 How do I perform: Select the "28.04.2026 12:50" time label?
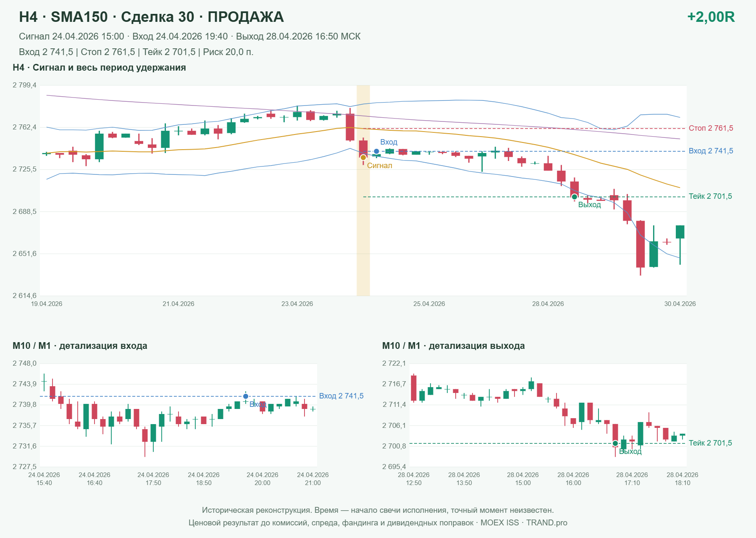(x=414, y=479)
